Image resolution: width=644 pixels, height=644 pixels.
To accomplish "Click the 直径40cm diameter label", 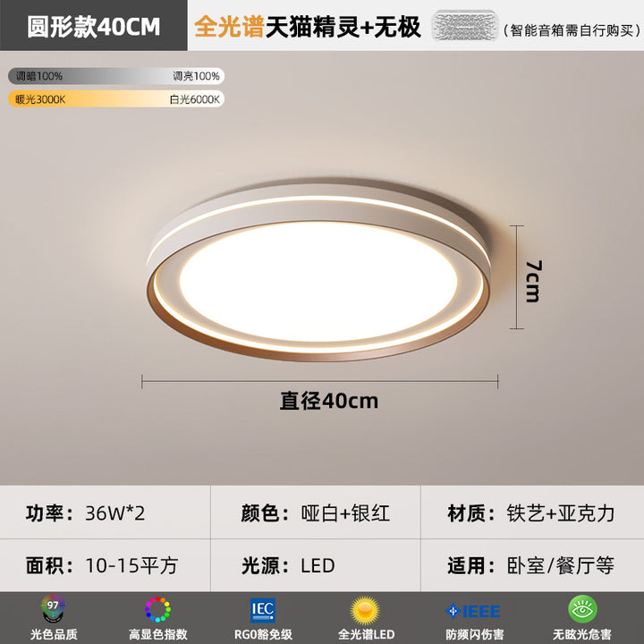I will pos(329,401).
